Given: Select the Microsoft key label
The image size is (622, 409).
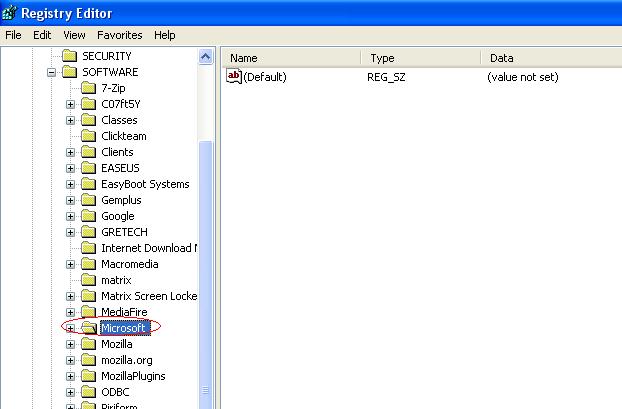Looking at the screenshot, I should point(125,328).
